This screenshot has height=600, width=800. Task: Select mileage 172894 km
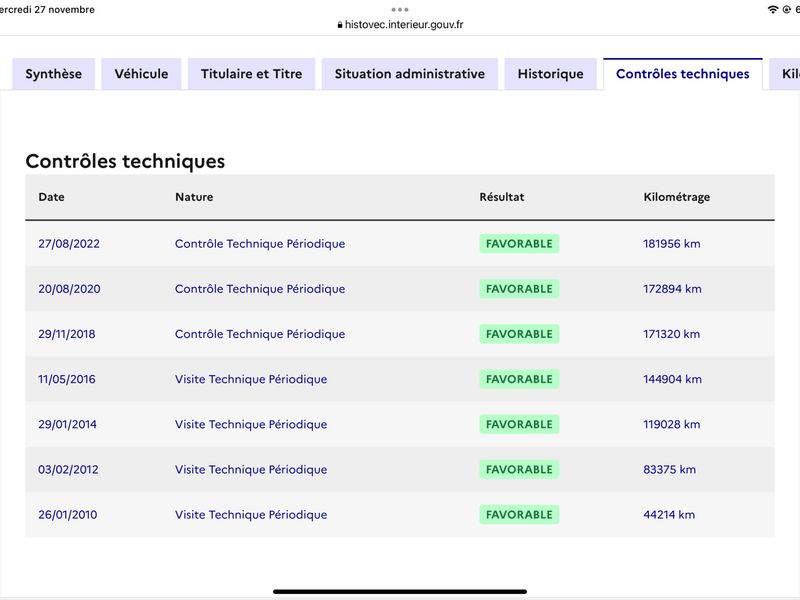pos(672,289)
